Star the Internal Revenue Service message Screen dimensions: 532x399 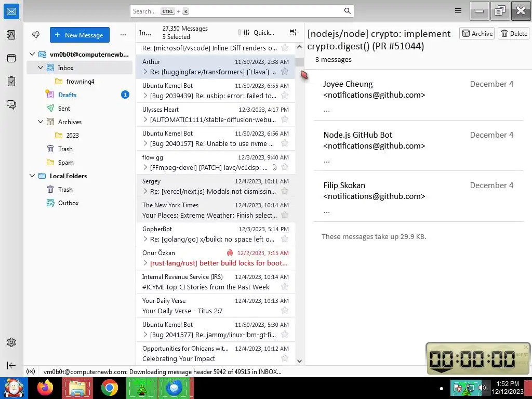click(x=285, y=287)
